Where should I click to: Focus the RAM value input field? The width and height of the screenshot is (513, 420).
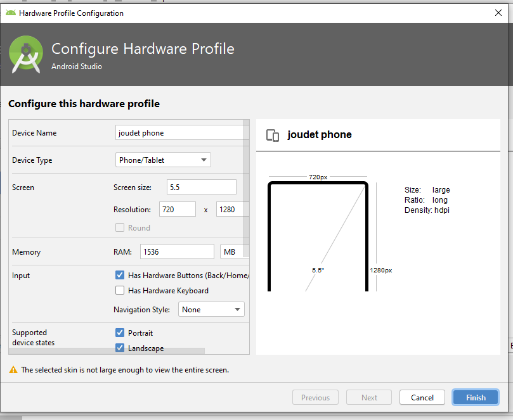click(177, 251)
